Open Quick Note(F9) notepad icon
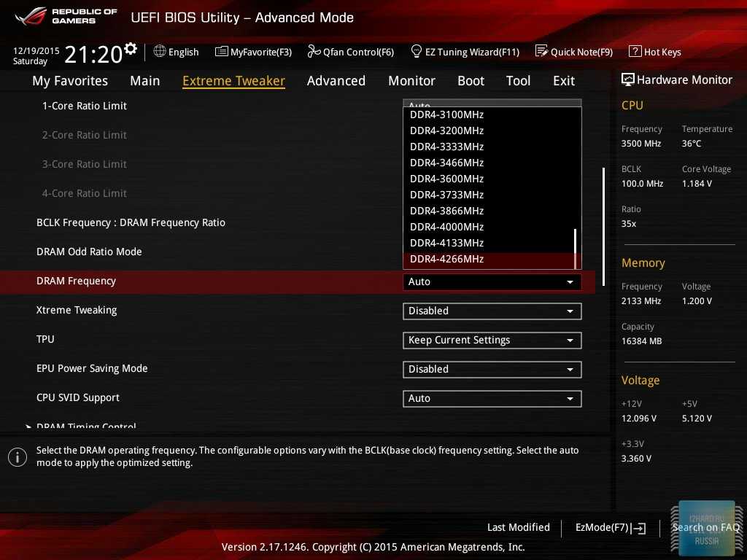 click(x=541, y=51)
